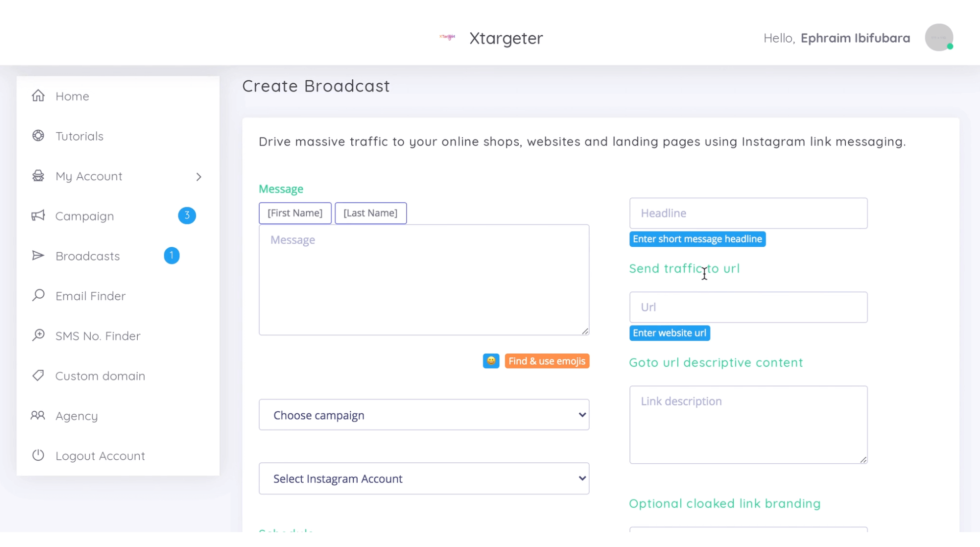This screenshot has height=547, width=980.
Task: Click the Home sidebar icon
Action: (38, 96)
